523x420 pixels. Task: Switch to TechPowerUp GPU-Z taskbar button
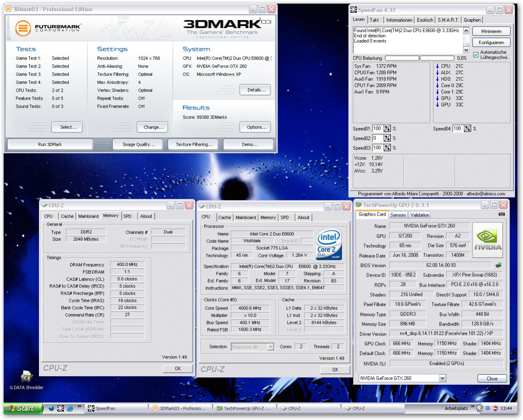245,408
